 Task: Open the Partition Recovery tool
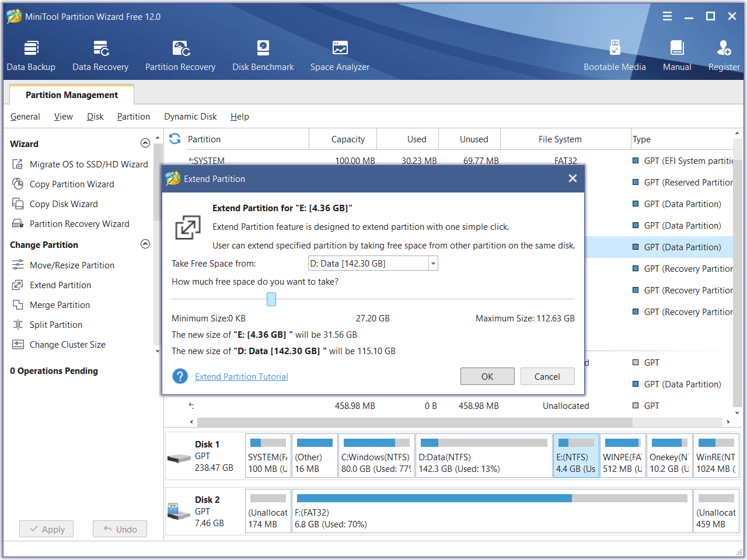coord(180,55)
